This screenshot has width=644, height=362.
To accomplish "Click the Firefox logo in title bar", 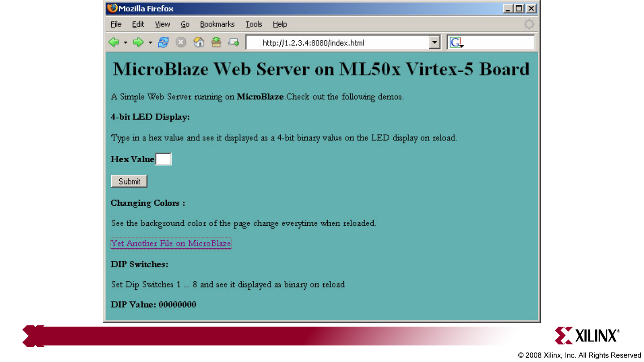I will (x=112, y=8).
